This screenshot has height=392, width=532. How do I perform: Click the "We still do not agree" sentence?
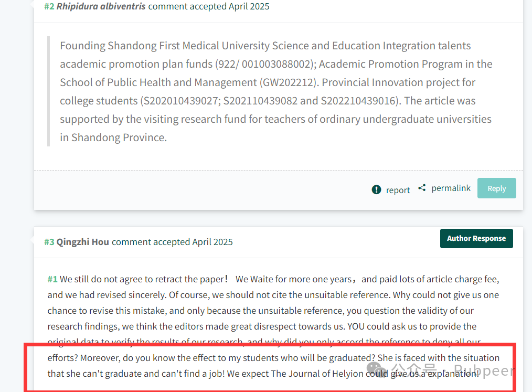[144, 279]
